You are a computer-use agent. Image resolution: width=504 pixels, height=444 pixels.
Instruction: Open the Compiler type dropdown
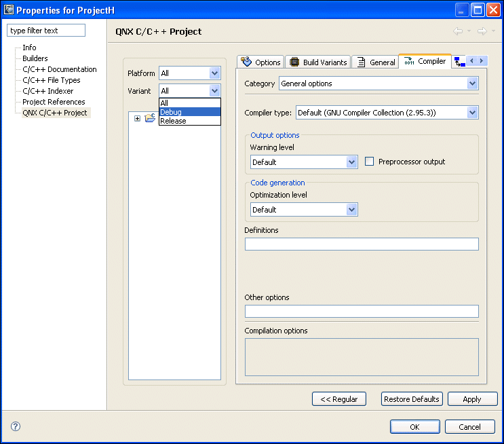pyautogui.click(x=472, y=113)
